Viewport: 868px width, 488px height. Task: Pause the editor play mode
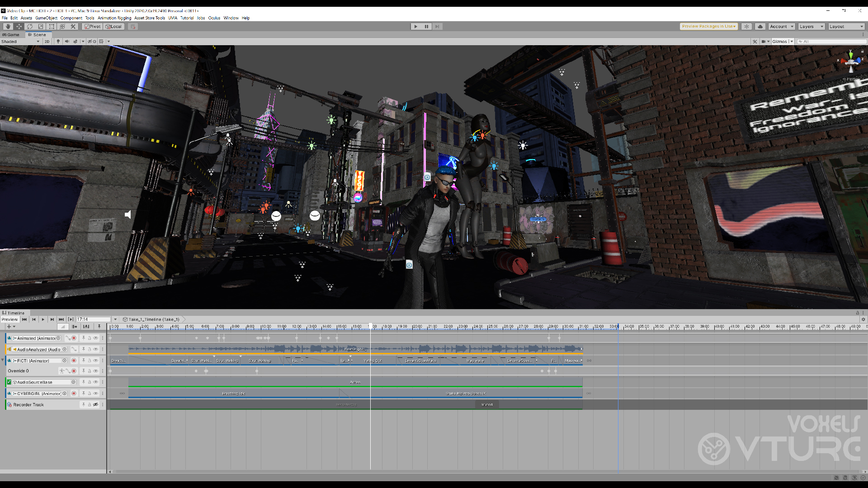pyautogui.click(x=426, y=27)
